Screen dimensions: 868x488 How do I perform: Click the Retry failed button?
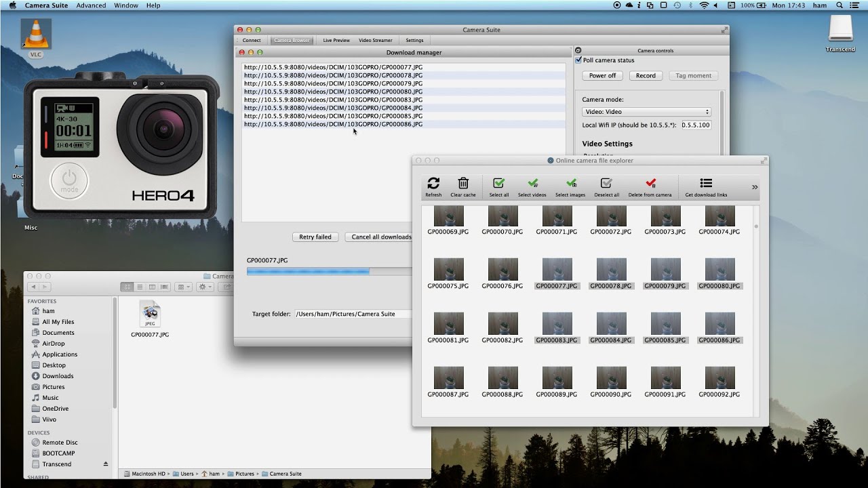point(315,237)
